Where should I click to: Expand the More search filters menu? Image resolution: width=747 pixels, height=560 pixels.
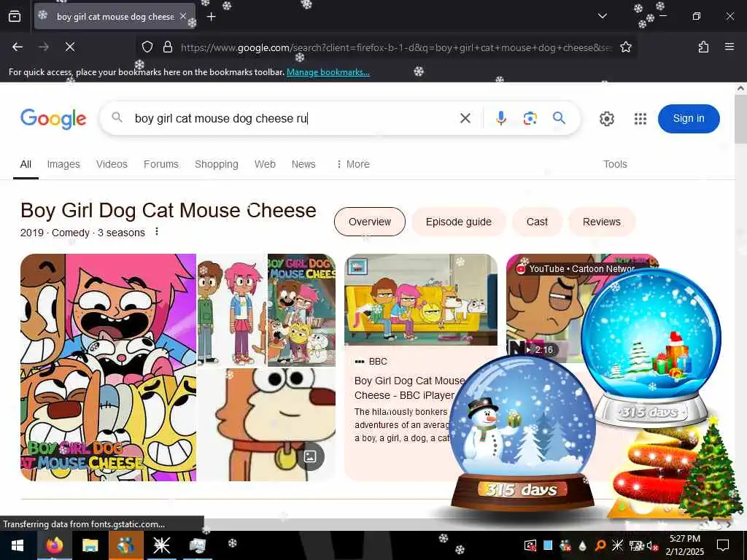(x=353, y=164)
